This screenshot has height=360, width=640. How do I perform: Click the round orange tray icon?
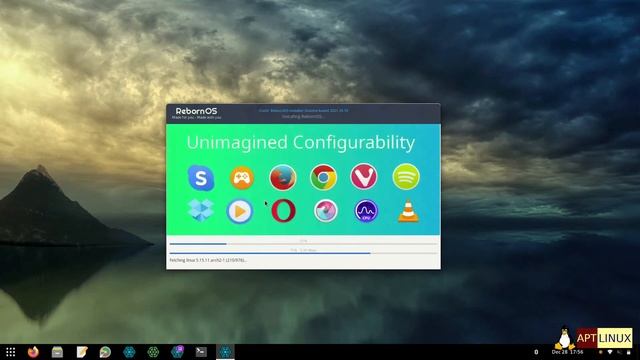coord(600,352)
